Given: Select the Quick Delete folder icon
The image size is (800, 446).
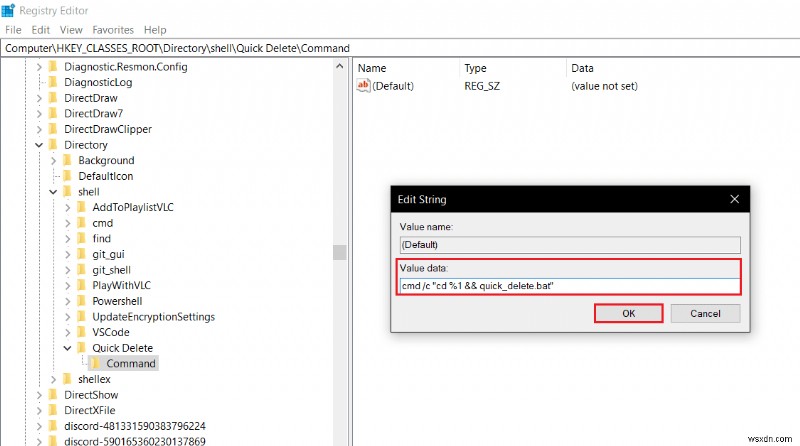Looking at the screenshot, I should (82, 348).
